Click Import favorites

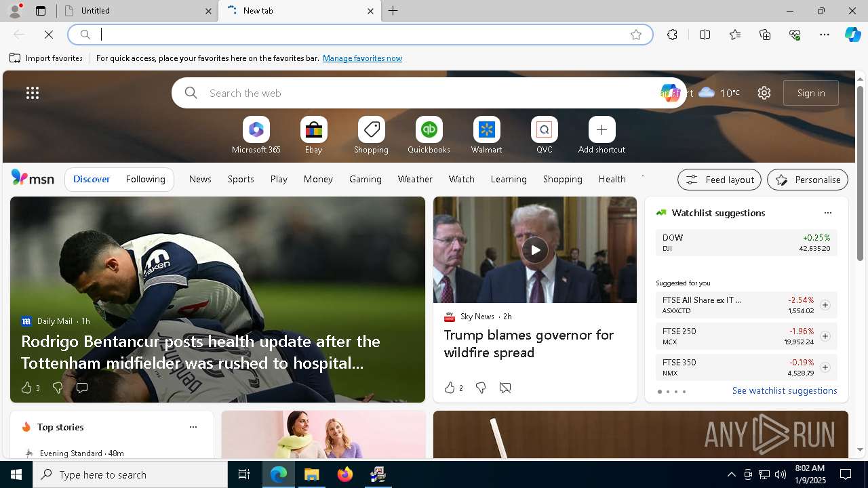click(46, 58)
